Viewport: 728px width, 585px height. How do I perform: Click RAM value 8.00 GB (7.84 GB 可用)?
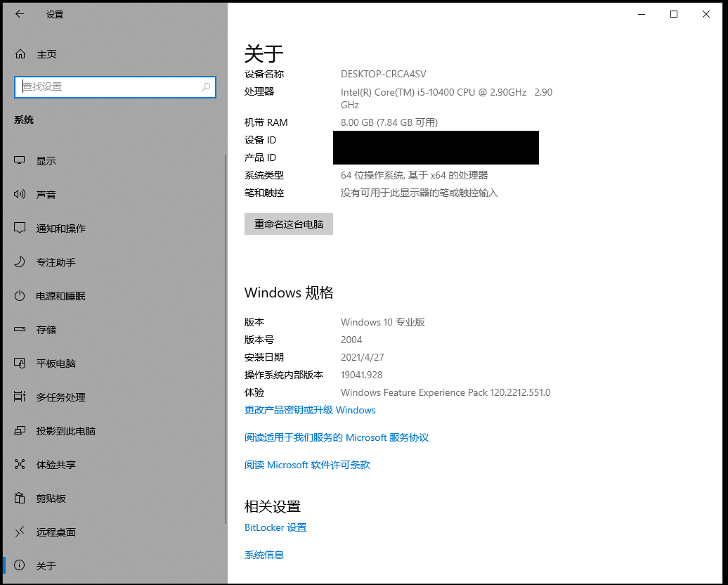[389, 122]
